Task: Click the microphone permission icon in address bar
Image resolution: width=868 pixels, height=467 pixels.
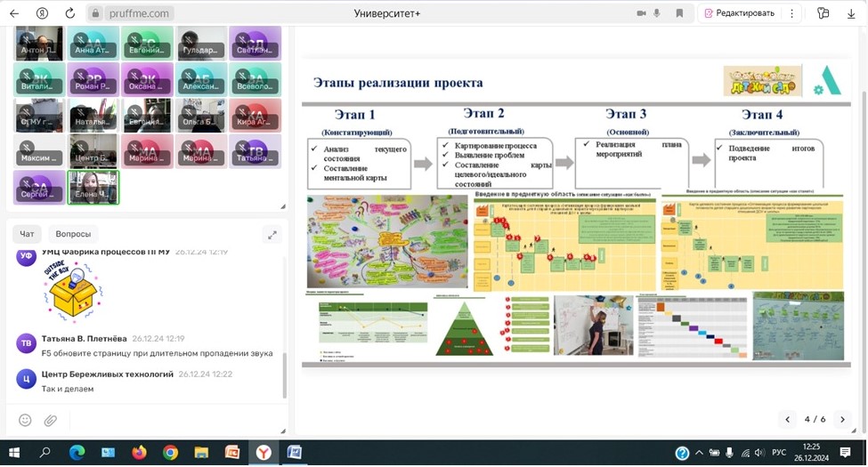Action: pyautogui.click(x=658, y=13)
